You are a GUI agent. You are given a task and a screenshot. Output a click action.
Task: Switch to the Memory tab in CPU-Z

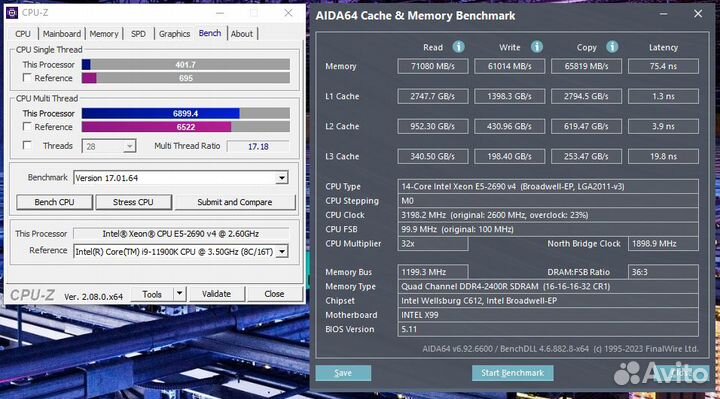104,34
